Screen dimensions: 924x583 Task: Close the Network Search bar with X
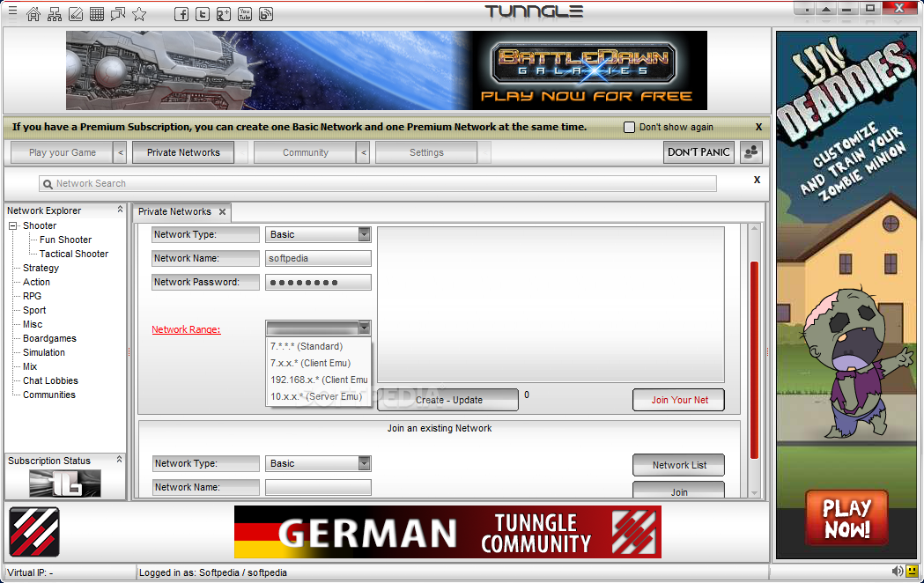(758, 180)
